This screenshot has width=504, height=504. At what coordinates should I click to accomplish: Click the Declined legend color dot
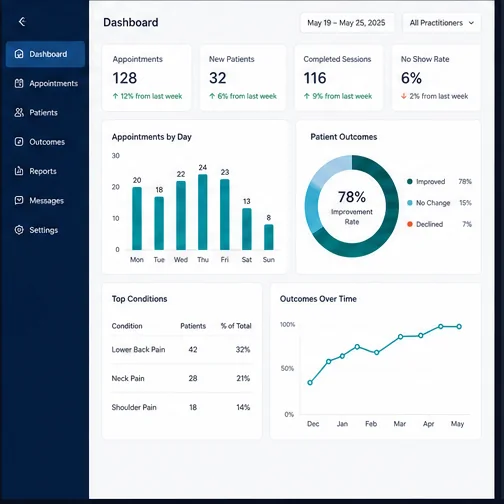410,224
